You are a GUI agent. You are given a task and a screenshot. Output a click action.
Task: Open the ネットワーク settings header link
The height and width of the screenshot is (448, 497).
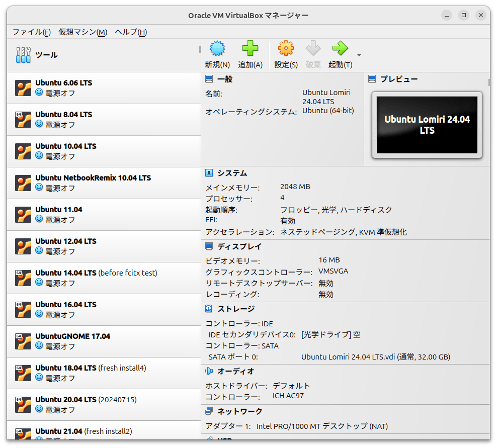(x=240, y=412)
